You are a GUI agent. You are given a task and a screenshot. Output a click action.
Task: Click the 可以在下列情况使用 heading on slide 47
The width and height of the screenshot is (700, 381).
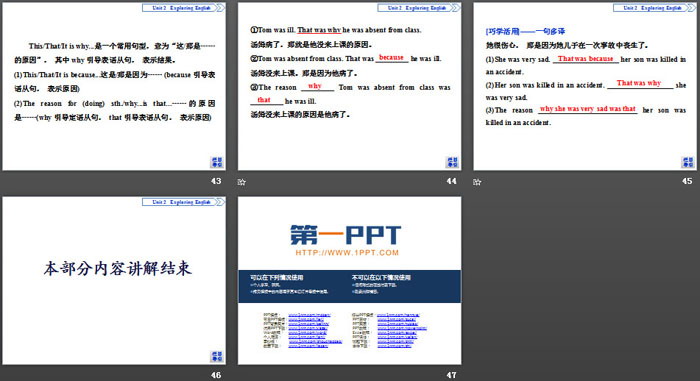tap(277, 277)
